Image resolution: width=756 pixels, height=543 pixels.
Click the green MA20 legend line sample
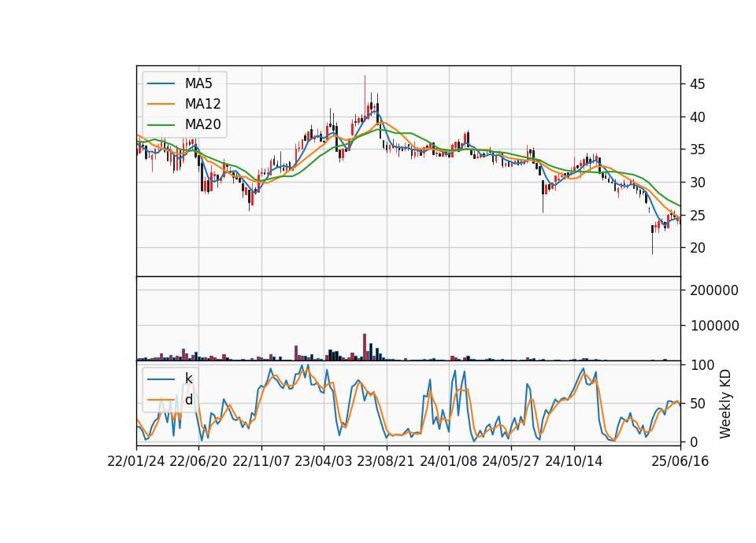point(161,124)
